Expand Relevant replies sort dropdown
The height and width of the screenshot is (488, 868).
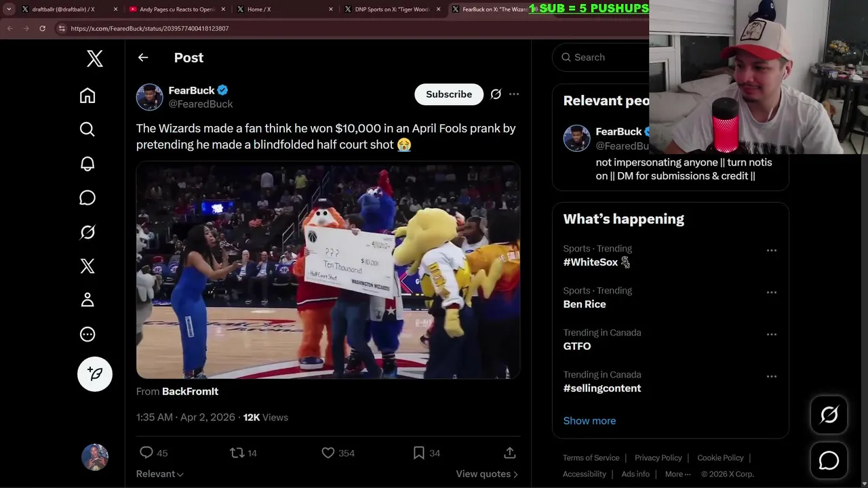point(160,474)
